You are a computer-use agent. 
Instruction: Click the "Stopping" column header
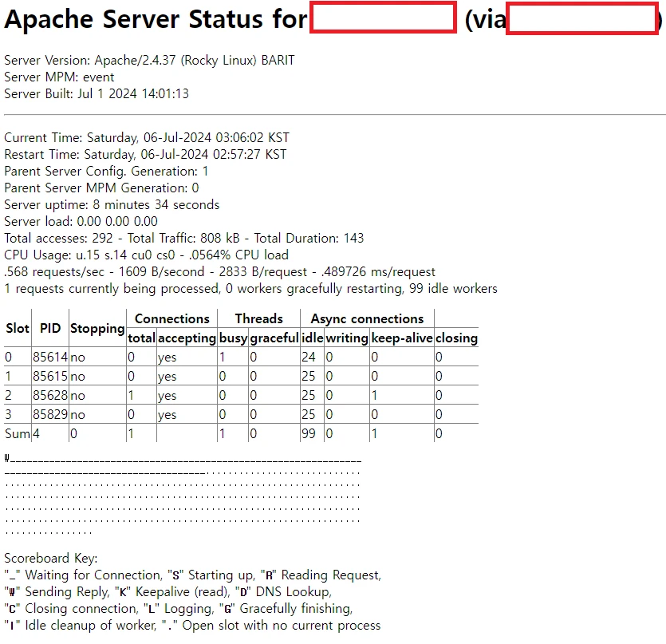click(97, 328)
